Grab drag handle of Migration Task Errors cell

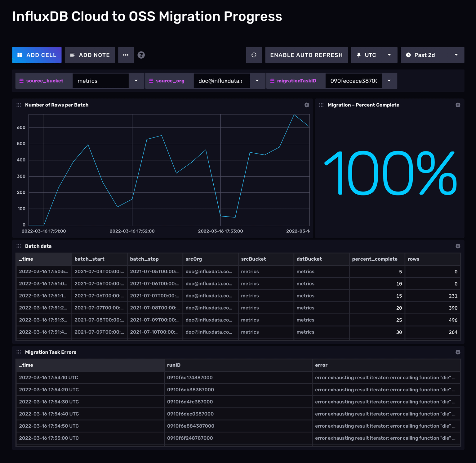click(x=19, y=352)
